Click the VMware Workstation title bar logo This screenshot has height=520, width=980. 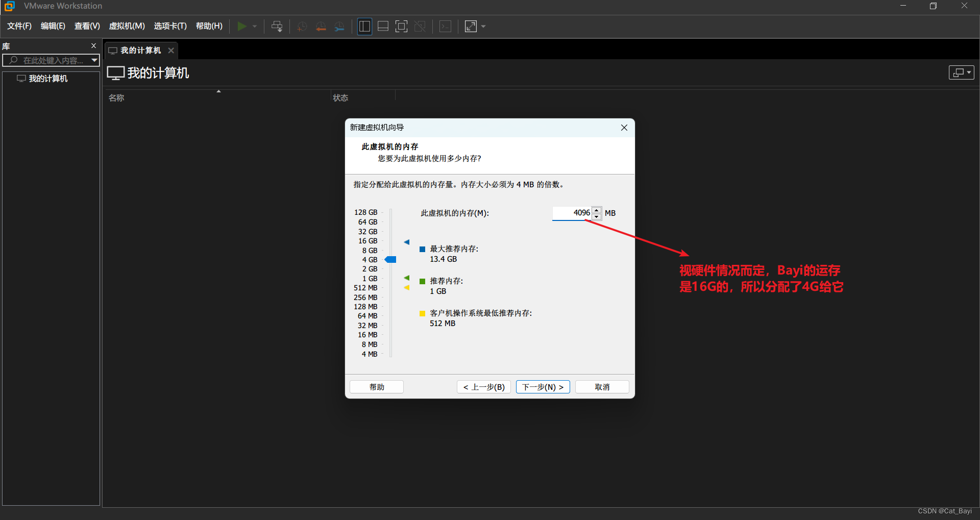[x=9, y=6]
